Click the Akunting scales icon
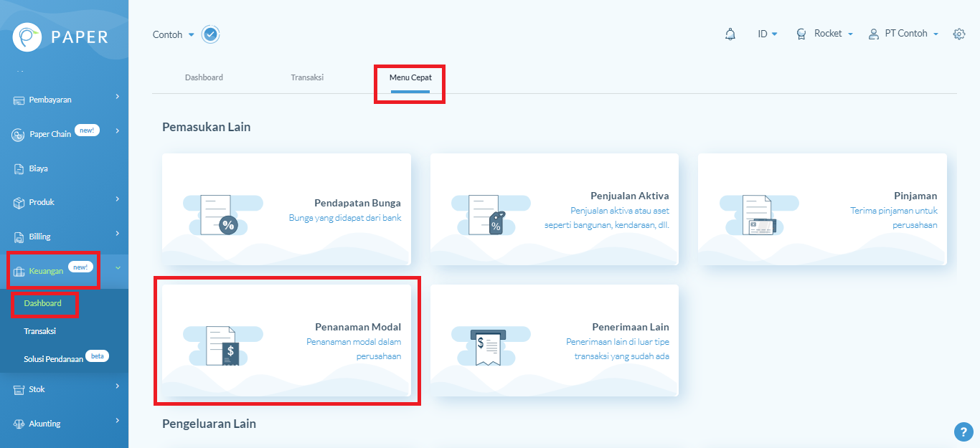Screen dimensions: 980x448 [x=19, y=424]
